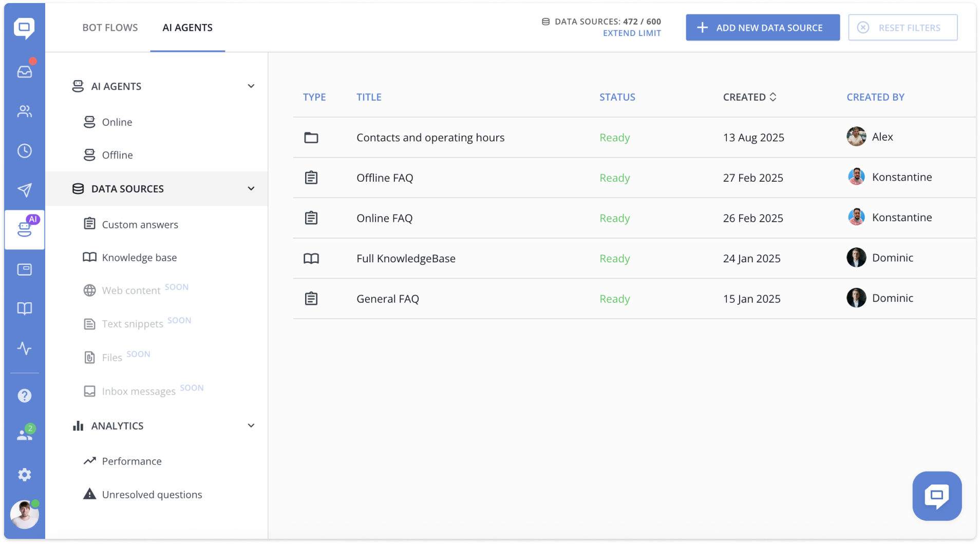Open the 'General FAQ' row title
980x544 pixels.
[x=388, y=299]
